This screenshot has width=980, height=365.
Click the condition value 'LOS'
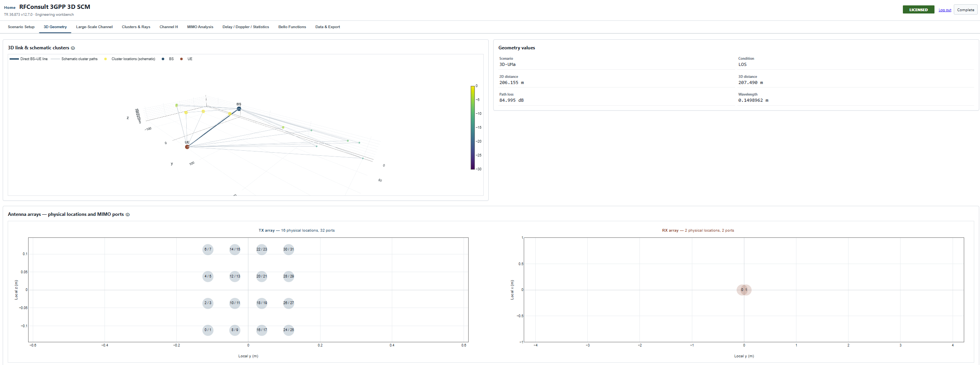click(x=742, y=64)
